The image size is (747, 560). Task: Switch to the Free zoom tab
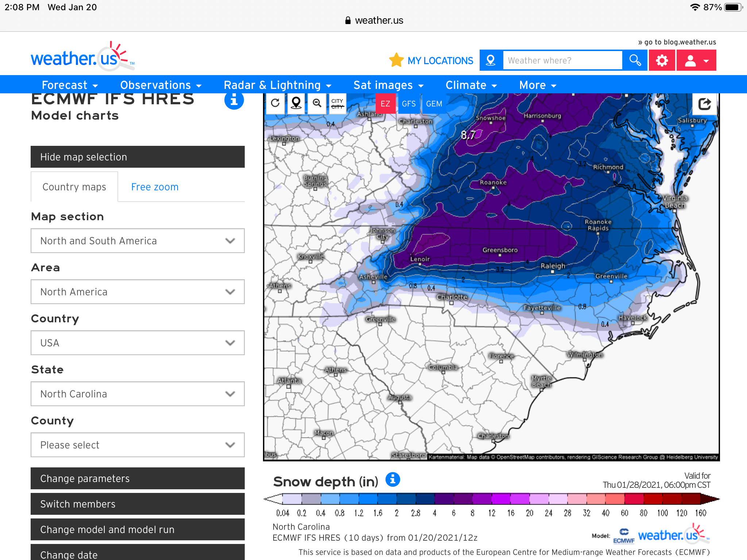coord(155,187)
